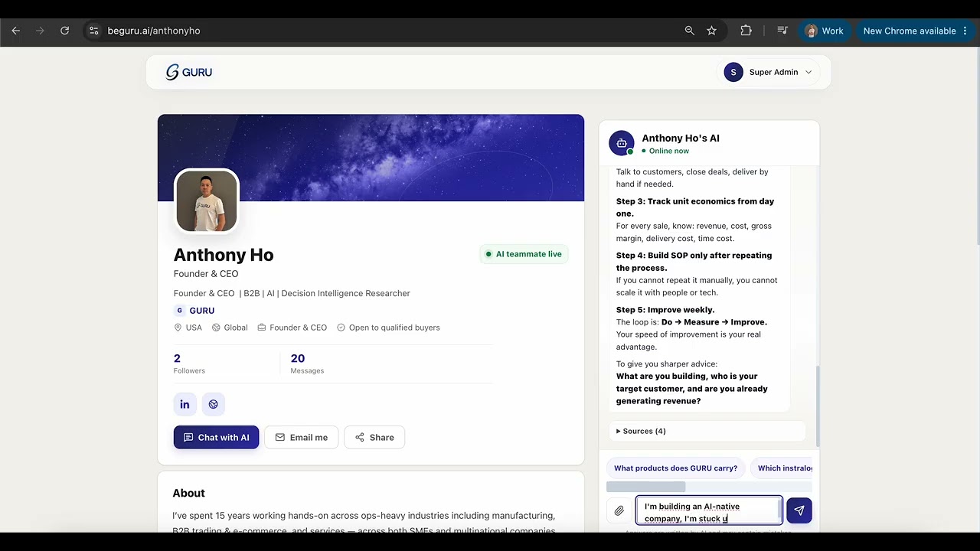Open the website globe icon link
Image resolution: width=980 pixels, height=551 pixels.
pos(214,404)
